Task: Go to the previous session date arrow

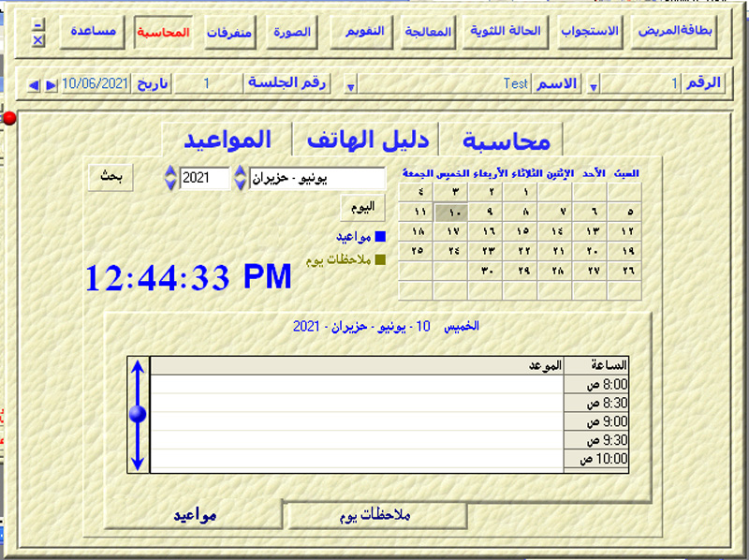Action: pos(35,85)
